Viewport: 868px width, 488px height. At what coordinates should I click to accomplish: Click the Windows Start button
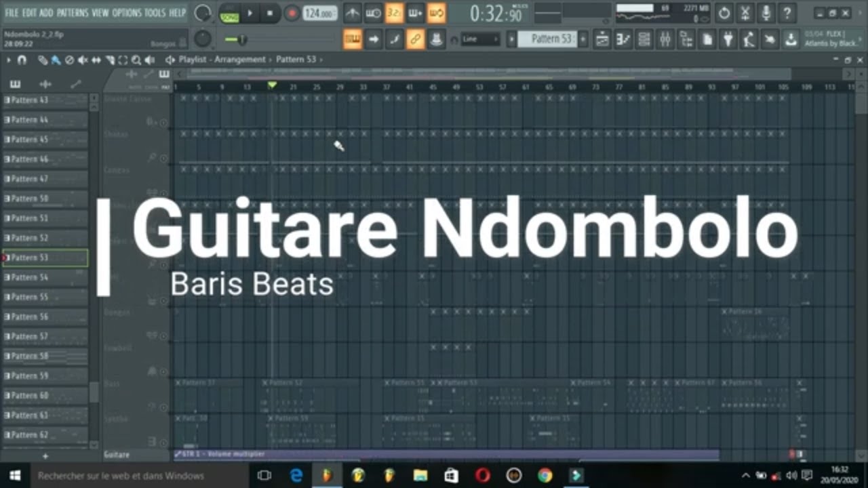[x=14, y=476]
